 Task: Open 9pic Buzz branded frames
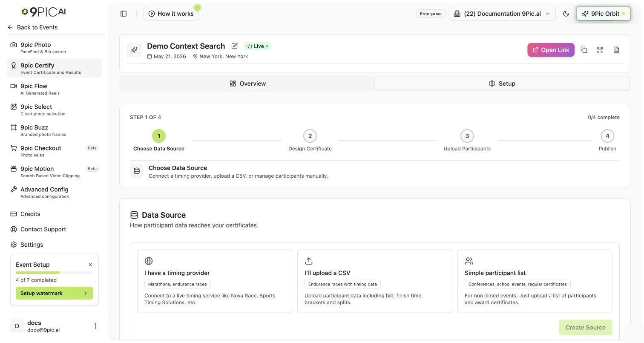tap(55, 130)
